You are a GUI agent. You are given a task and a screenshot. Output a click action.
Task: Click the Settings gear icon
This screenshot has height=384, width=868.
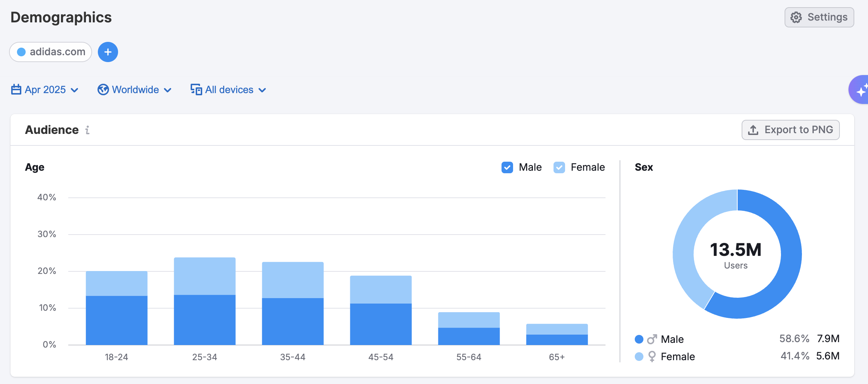796,17
